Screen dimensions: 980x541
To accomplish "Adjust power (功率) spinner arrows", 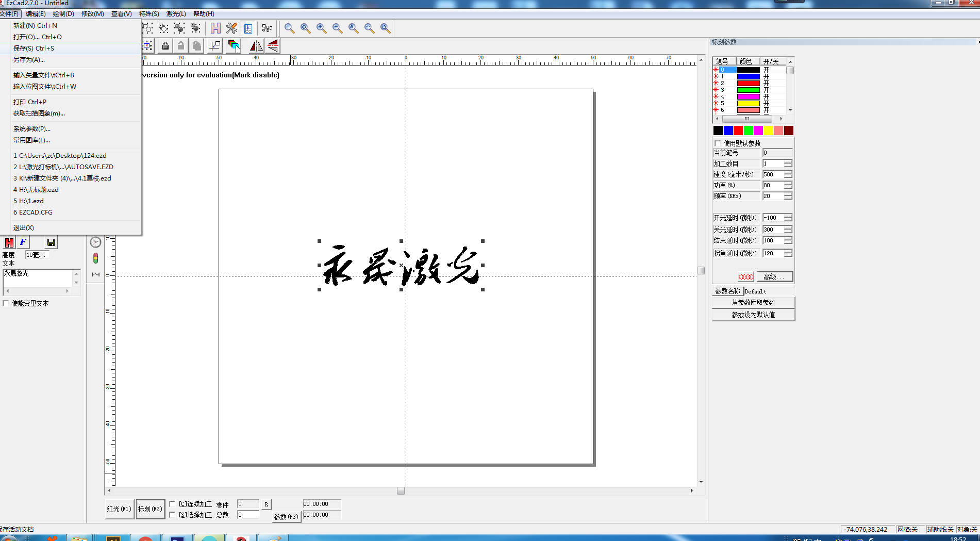I will point(788,185).
